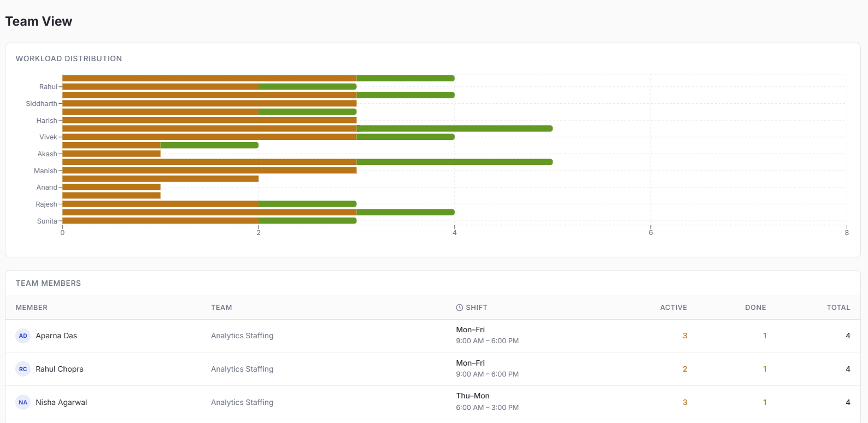Viewport: 868px width, 423px height.
Task: Click Analytics Staffing in Nisha Agarwal's row
Action: (x=242, y=402)
